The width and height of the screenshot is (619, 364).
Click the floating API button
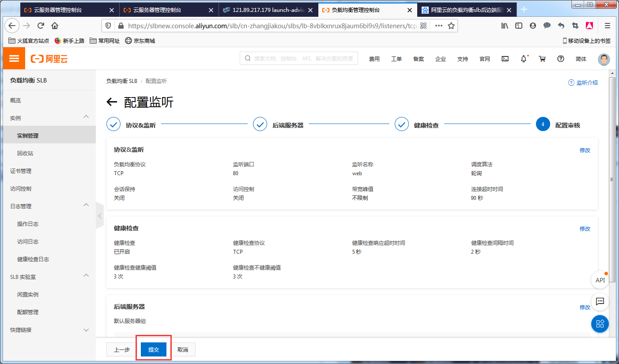pos(600,280)
